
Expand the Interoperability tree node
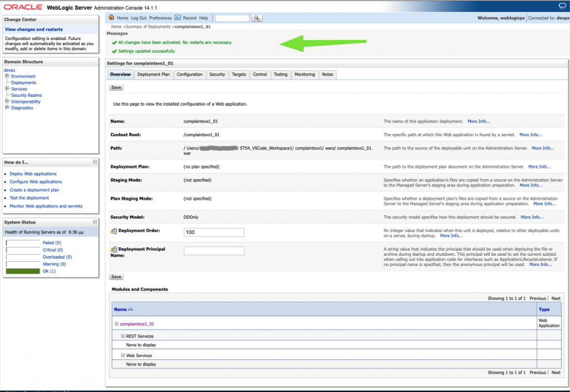click(7, 101)
